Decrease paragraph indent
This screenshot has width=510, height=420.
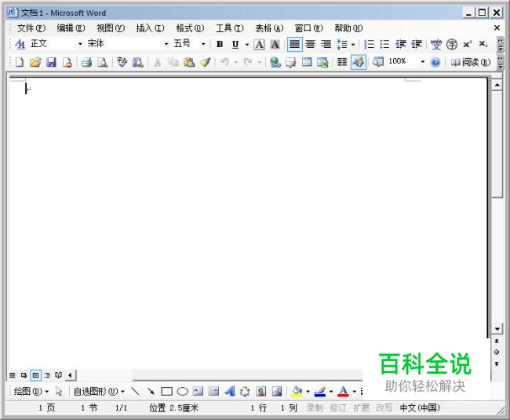click(401, 44)
